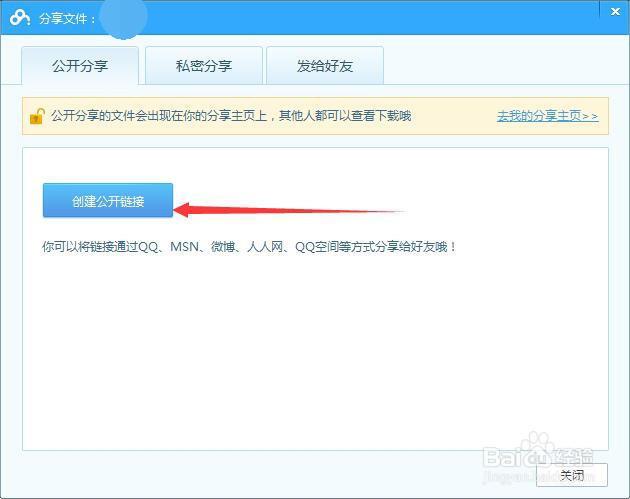Screen dimensions: 630x499
Task: Switch to the 私密分享 tab
Action: (204, 66)
